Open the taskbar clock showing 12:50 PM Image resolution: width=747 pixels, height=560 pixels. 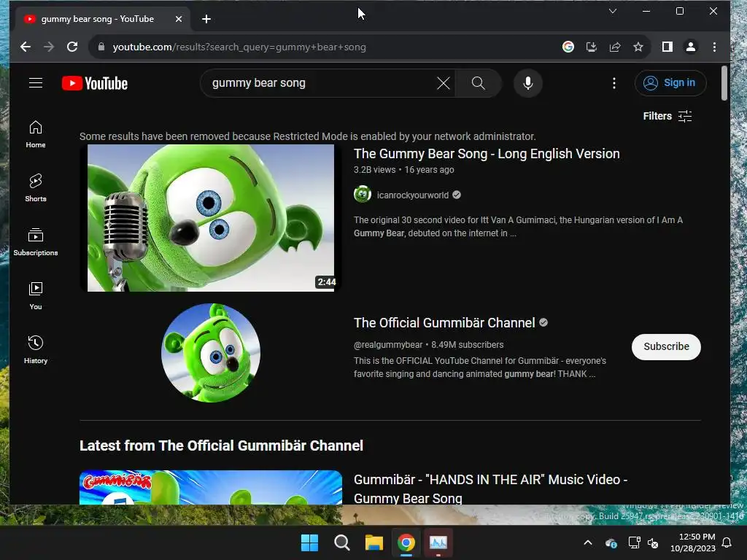(x=693, y=542)
